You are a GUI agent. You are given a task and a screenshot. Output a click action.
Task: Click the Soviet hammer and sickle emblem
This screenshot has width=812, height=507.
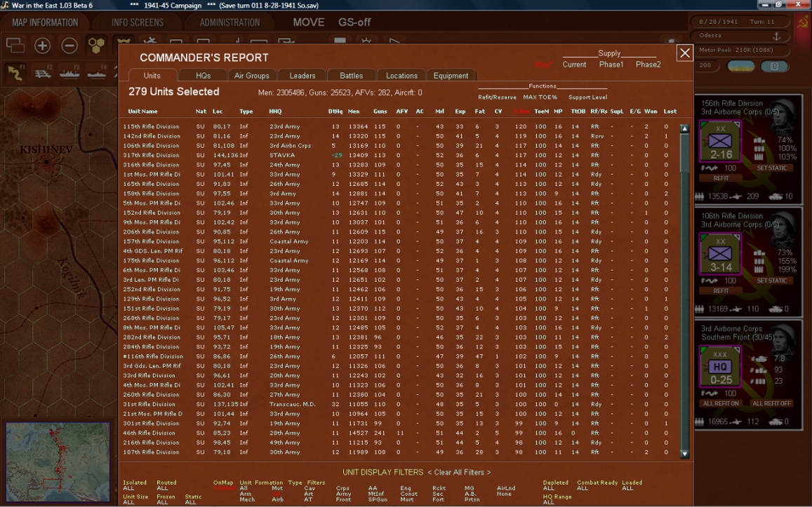pos(803,22)
